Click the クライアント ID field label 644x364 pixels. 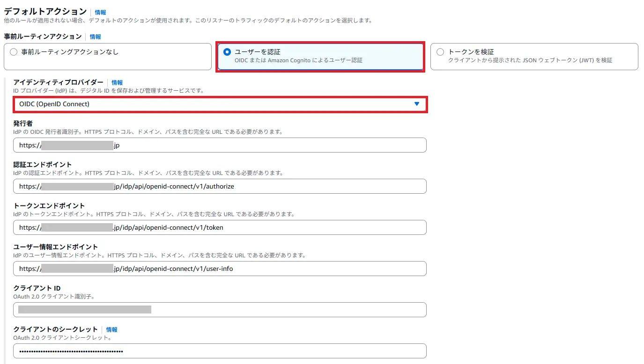pyautogui.click(x=37, y=288)
